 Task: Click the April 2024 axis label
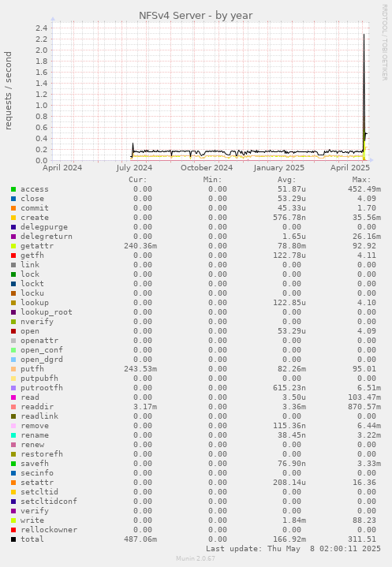pos(62,168)
